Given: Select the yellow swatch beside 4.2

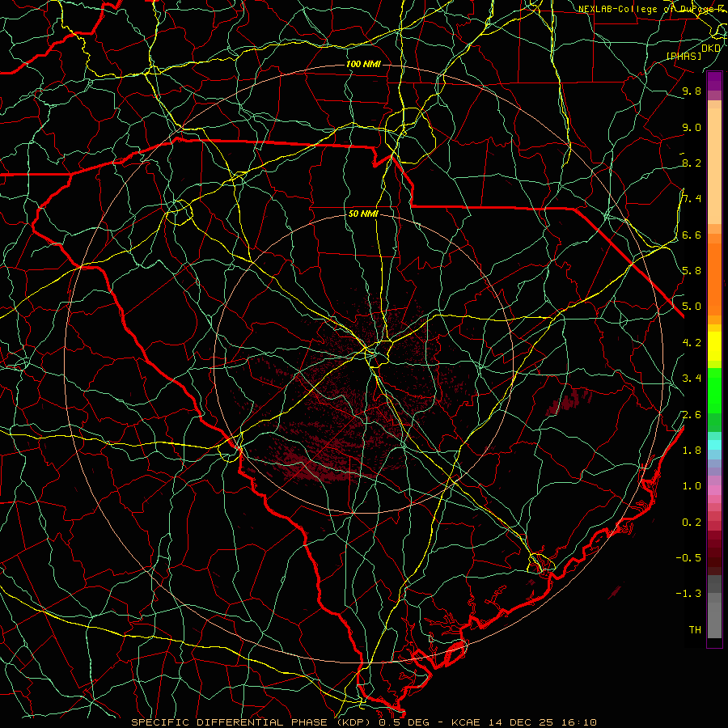Looking at the screenshot, I should coord(714,346).
